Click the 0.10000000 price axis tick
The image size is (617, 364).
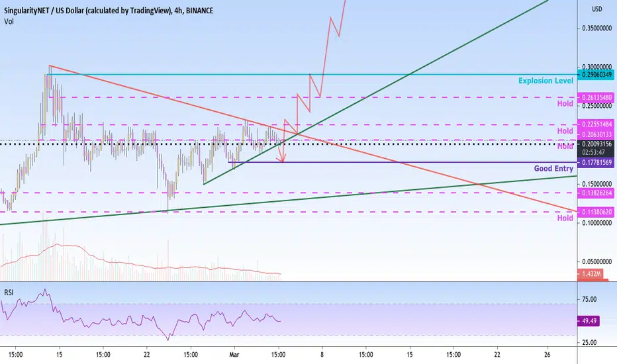click(x=596, y=223)
